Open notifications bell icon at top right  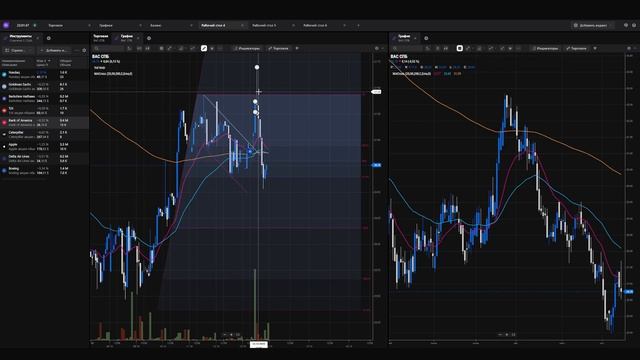coord(626,25)
